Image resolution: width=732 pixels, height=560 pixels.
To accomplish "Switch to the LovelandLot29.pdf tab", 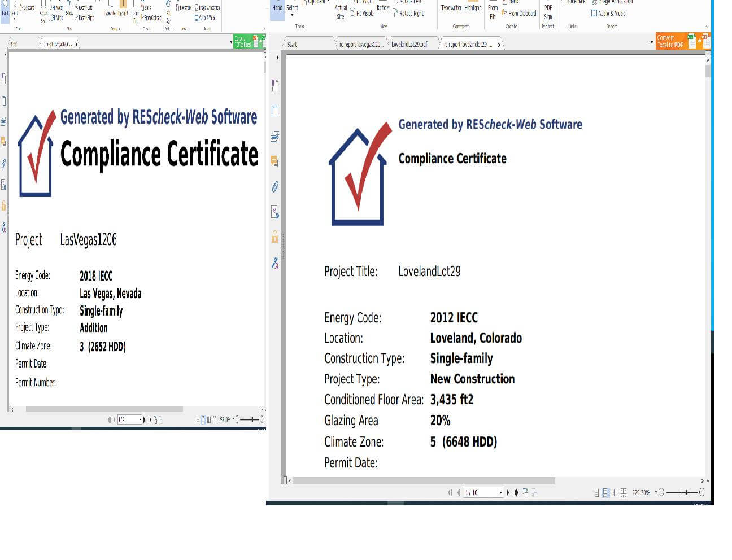I will click(409, 44).
